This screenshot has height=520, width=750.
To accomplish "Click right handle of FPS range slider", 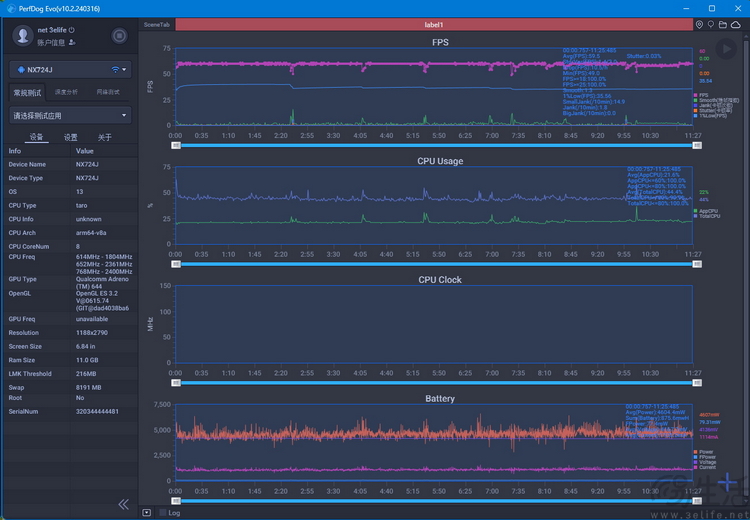I will click(697, 145).
